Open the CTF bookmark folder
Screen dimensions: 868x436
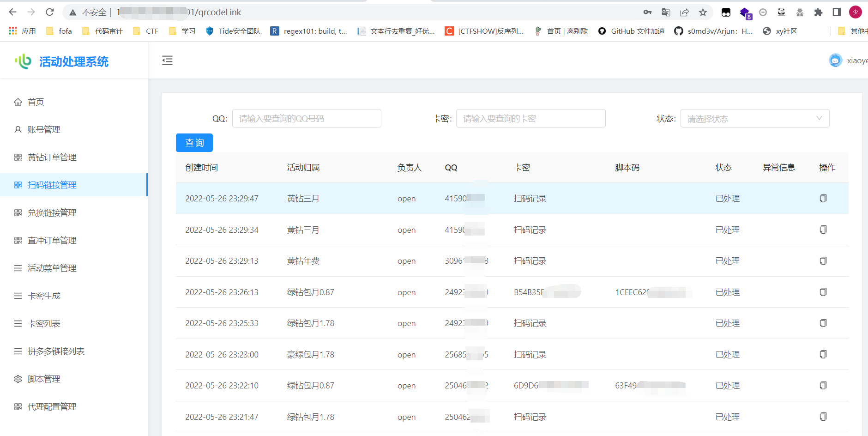click(x=145, y=31)
